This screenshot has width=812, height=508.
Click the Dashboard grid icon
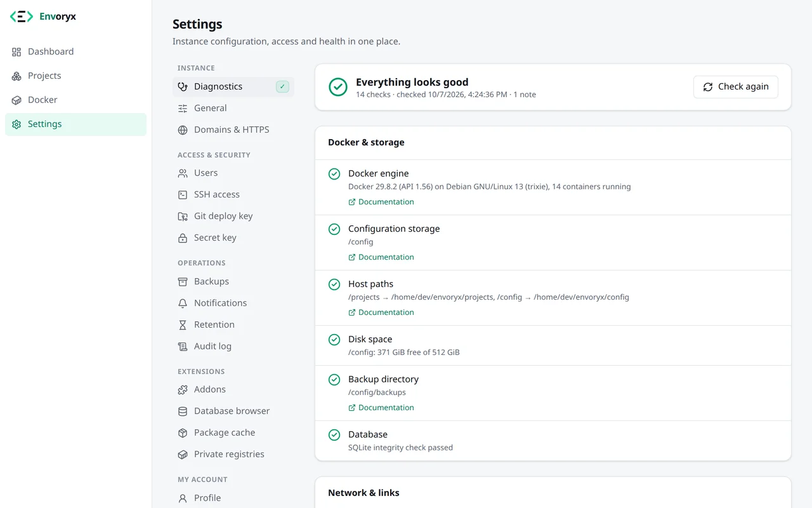point(16,51)
